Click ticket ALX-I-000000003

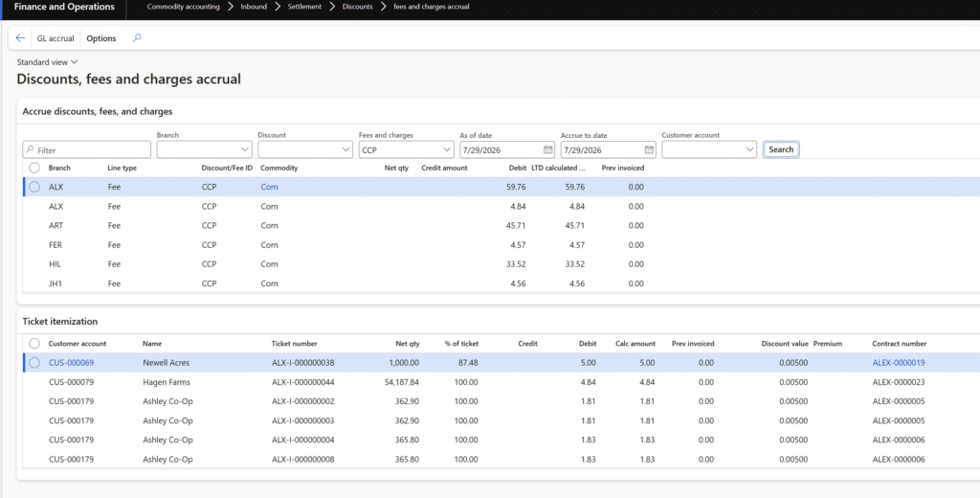tap(303, 421)
